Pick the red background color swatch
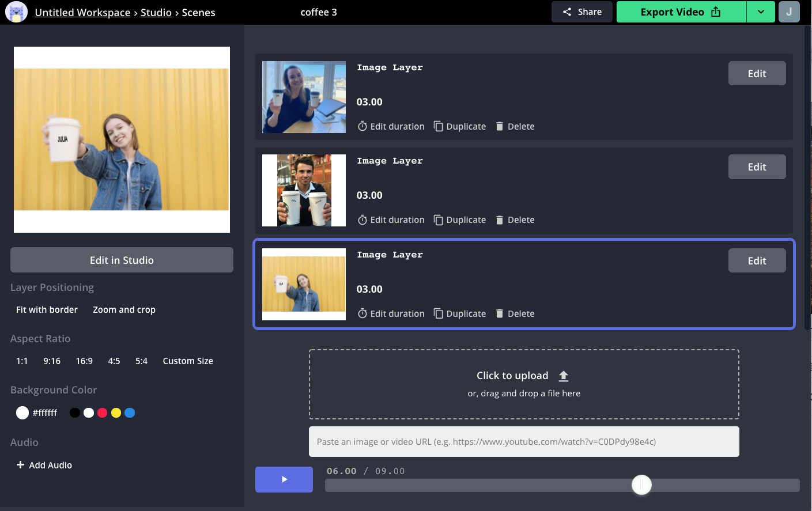 [x=103, y=413]
